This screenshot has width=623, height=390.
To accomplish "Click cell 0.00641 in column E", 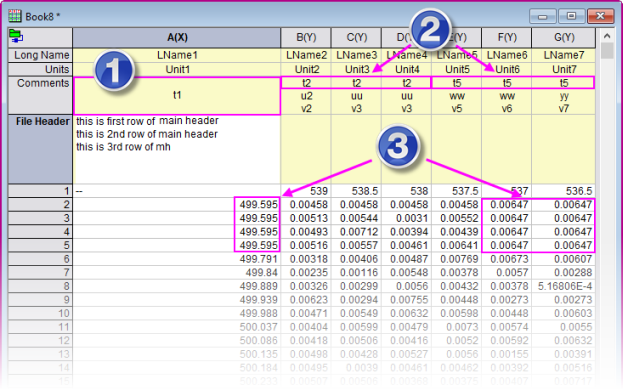I will click(456, 245).
